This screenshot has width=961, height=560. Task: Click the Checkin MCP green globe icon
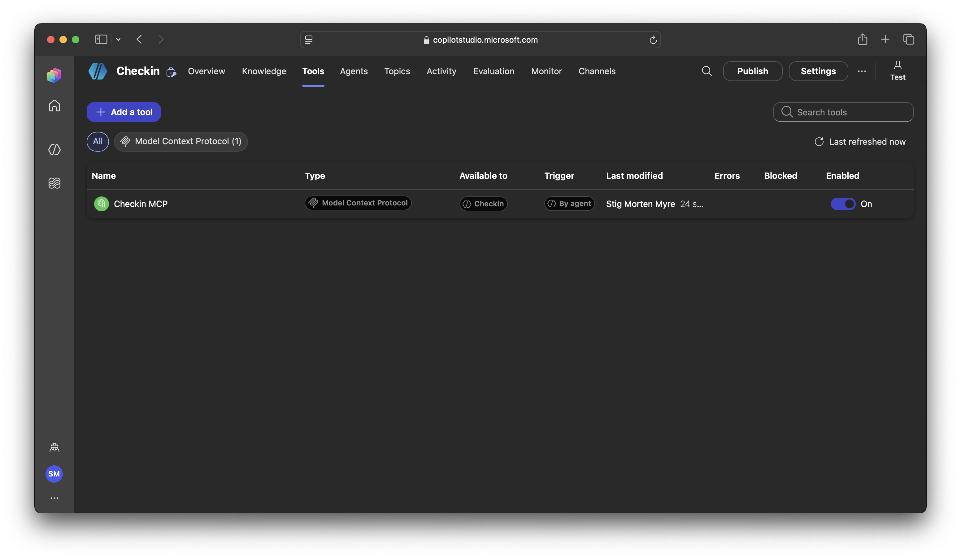click(102, 204)
